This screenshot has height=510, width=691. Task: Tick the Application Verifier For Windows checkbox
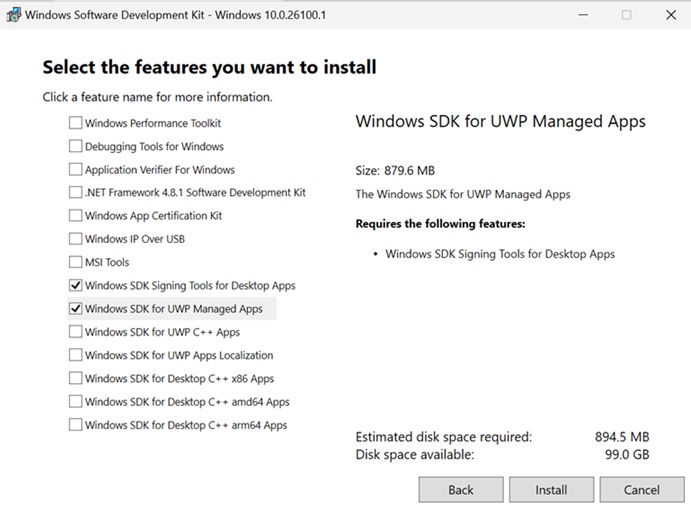[x=75, y=169]
